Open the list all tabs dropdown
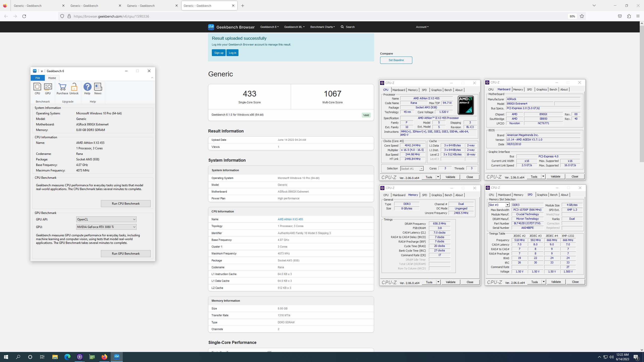Screen dimensions: 644x362 point(594,6)
